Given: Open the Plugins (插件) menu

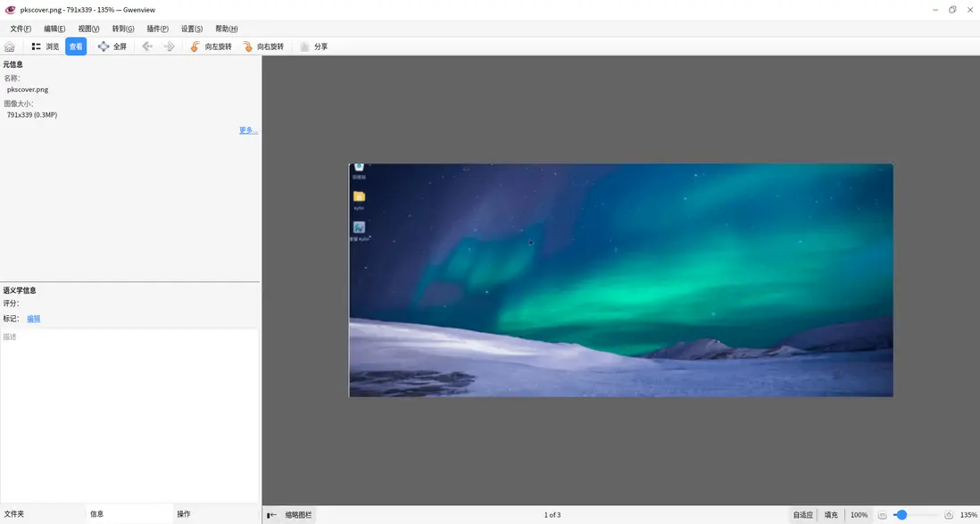Looking at the screenshot, I should pyautogui.click(x=157, y=29).
